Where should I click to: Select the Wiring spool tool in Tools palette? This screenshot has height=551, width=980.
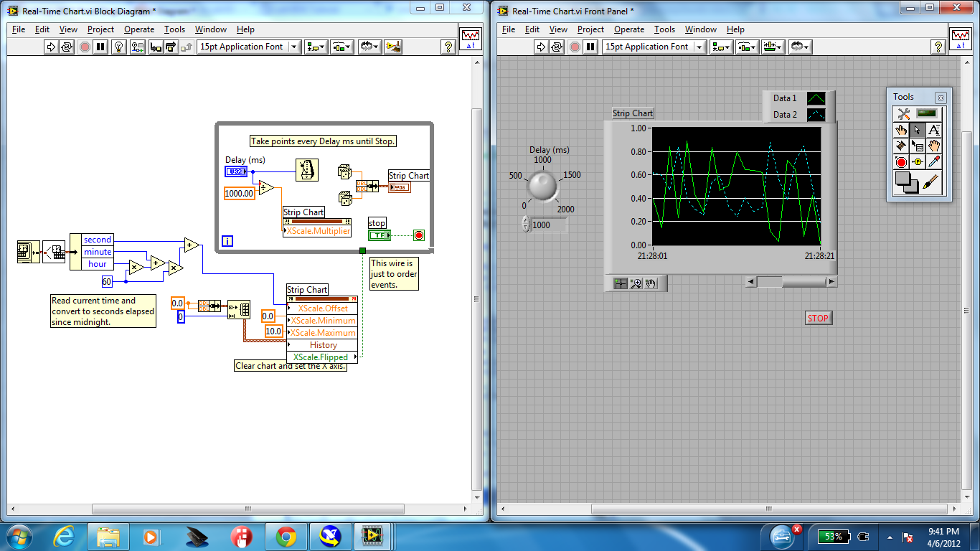click(901, 146)
